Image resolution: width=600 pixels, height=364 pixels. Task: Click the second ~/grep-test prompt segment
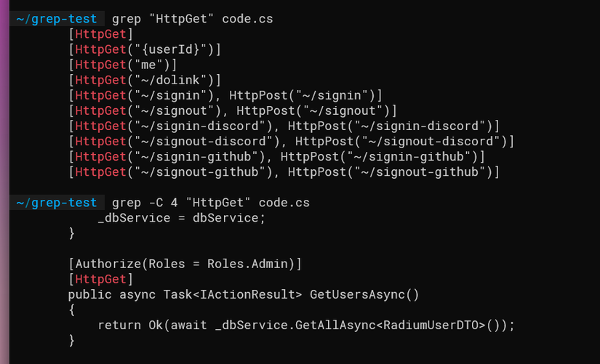(55, 203)
